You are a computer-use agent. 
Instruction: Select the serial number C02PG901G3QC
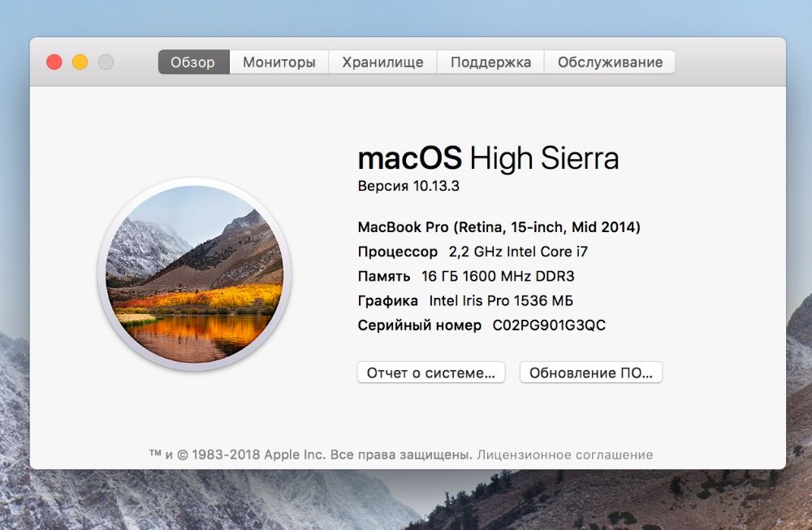click(x=549, y=325)
